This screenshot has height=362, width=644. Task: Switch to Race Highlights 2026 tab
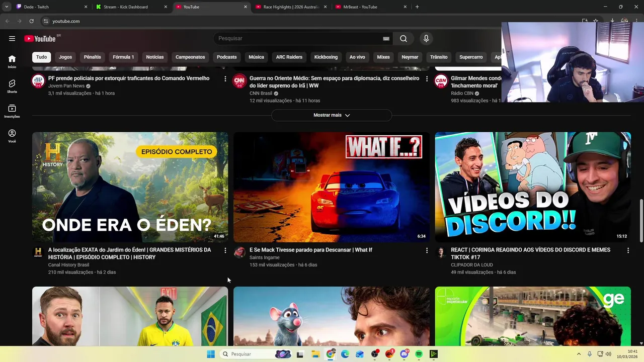click(x=291, y=7)
